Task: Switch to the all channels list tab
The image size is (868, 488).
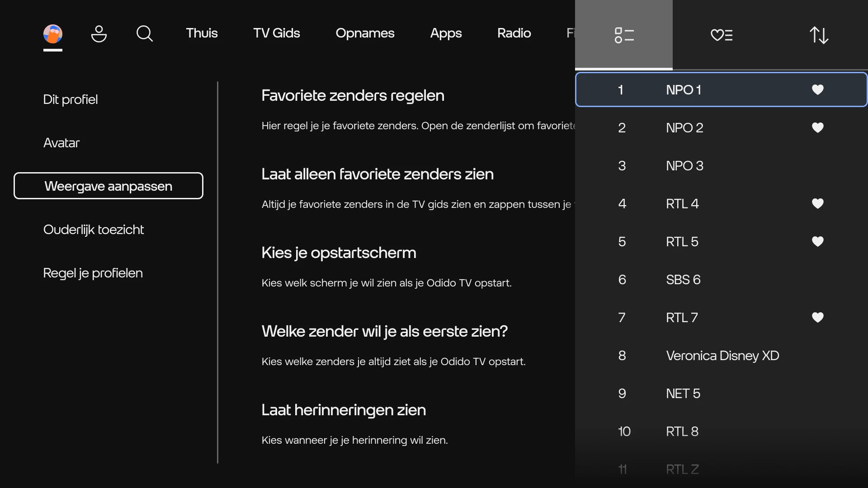Action: coord(624,35)
